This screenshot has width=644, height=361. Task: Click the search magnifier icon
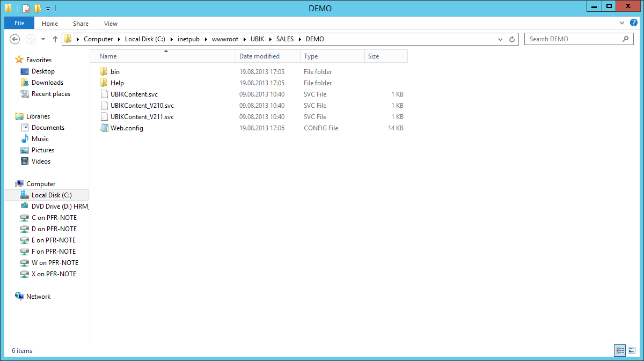coord(625,39)
